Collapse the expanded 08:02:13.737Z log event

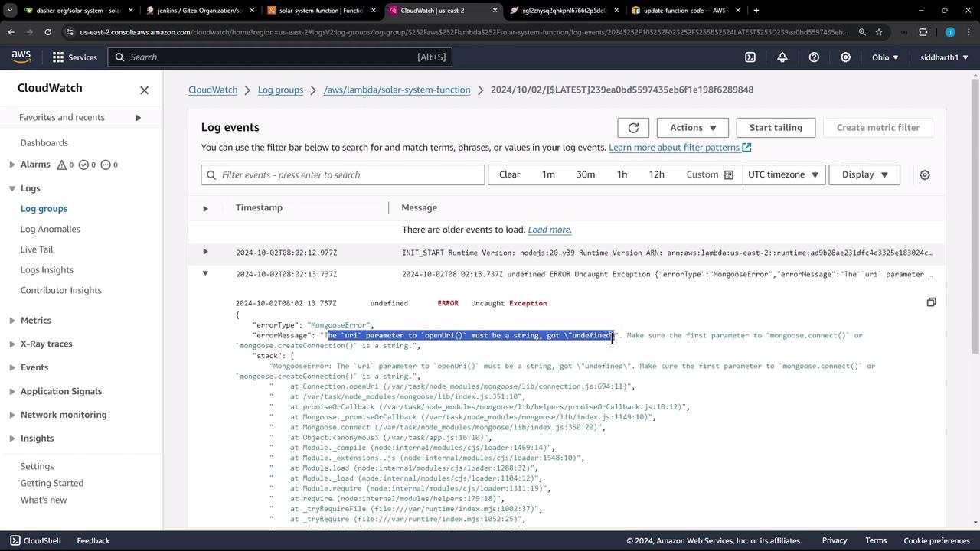(205, 274)
